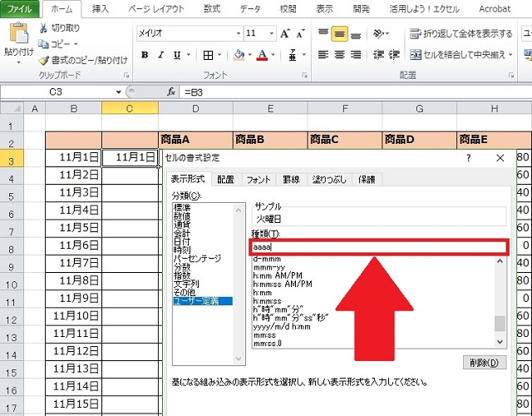
Task: Switch to the 挿入 ribbon tab
Action: [x=101, y=9]
